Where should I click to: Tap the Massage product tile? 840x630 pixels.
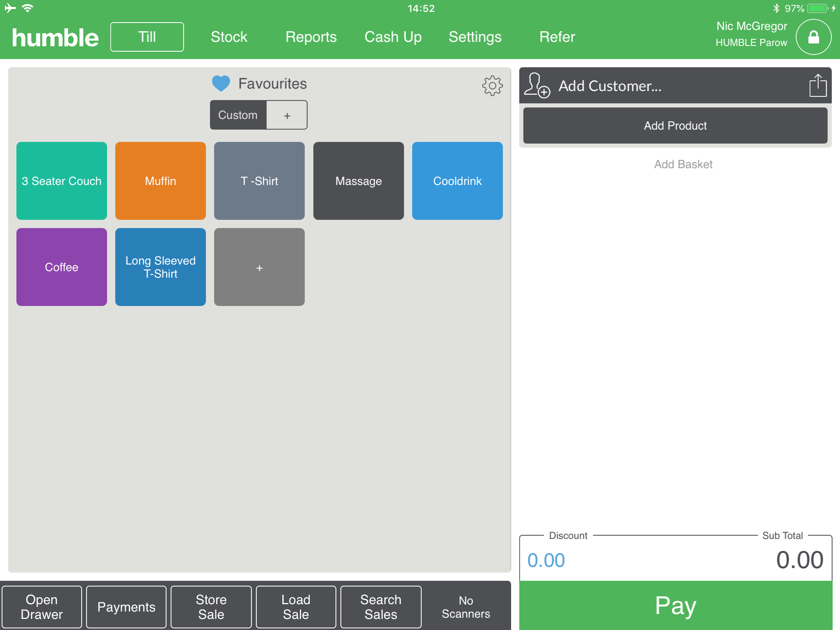tap(358, 181)
